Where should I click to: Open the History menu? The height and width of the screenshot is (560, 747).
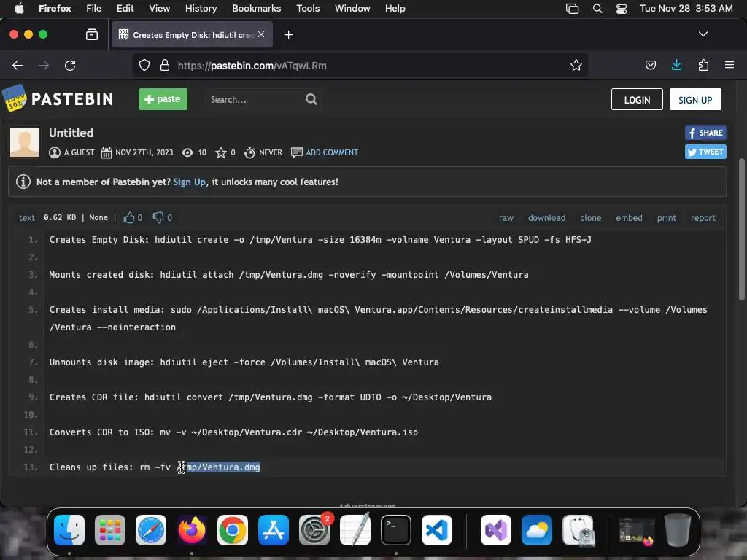click(201, 8)
